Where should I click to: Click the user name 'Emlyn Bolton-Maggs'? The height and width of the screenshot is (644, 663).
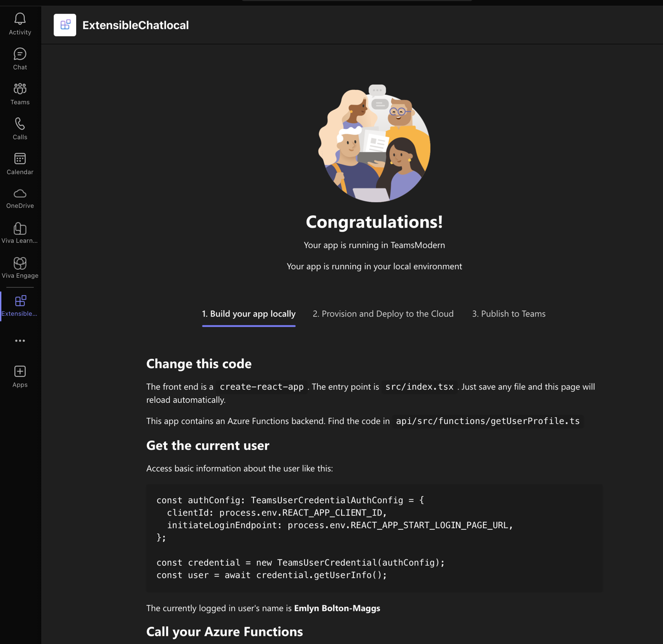(x=337, y=608)
